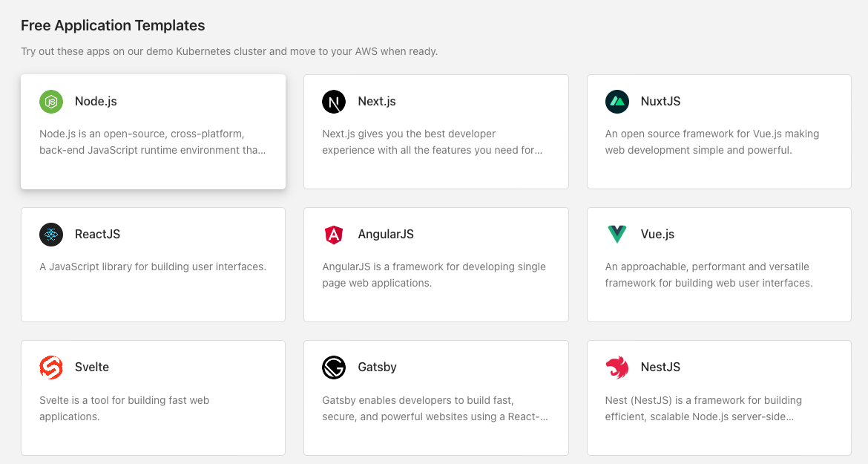
Task: Click the Vue.js 'approachable, performant' description
Action: (x=708, y=275)
